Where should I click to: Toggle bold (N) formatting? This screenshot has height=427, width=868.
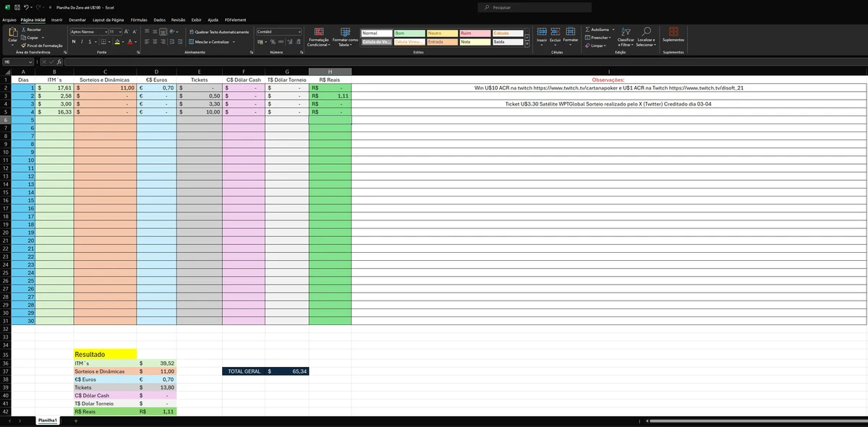coord(73,42)
